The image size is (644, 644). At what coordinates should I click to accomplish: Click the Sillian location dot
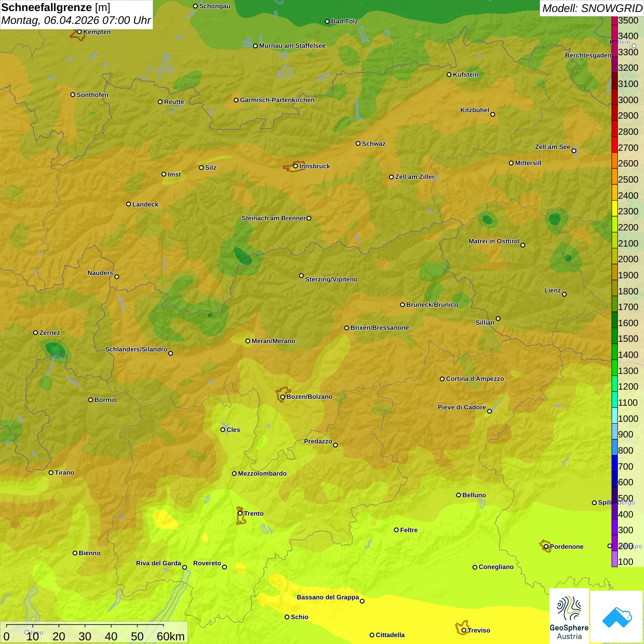coord(498,318)
